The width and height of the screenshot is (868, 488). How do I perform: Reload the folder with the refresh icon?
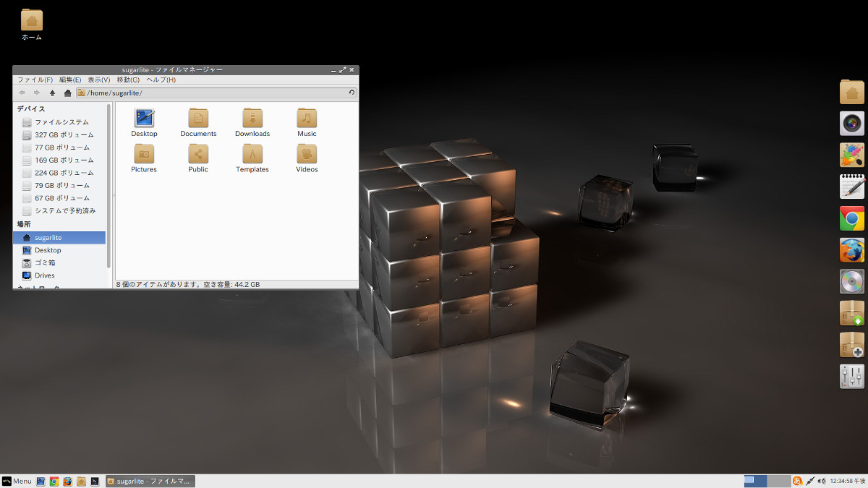click(x=352, y=93)
